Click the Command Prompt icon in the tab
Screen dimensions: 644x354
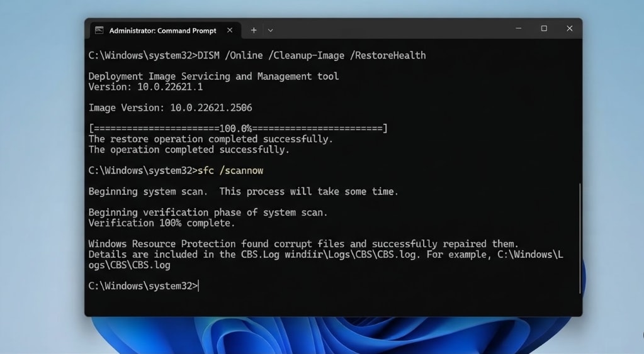99,30
